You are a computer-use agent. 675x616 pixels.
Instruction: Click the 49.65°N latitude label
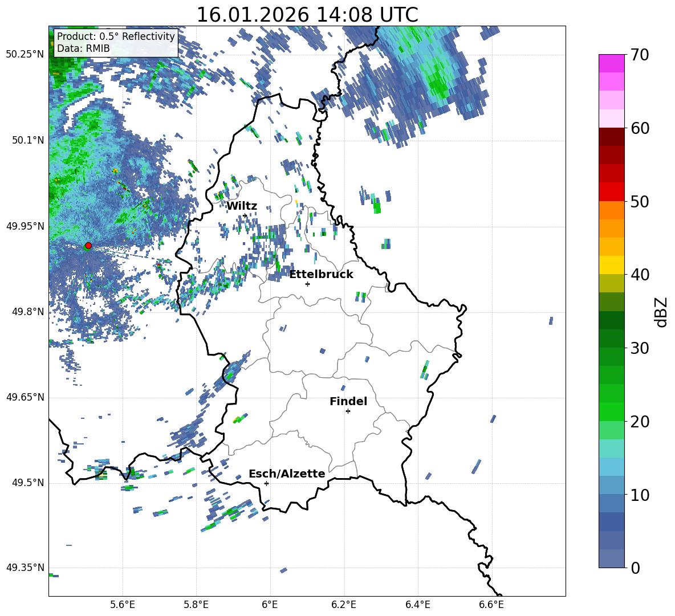pos(25,397)
